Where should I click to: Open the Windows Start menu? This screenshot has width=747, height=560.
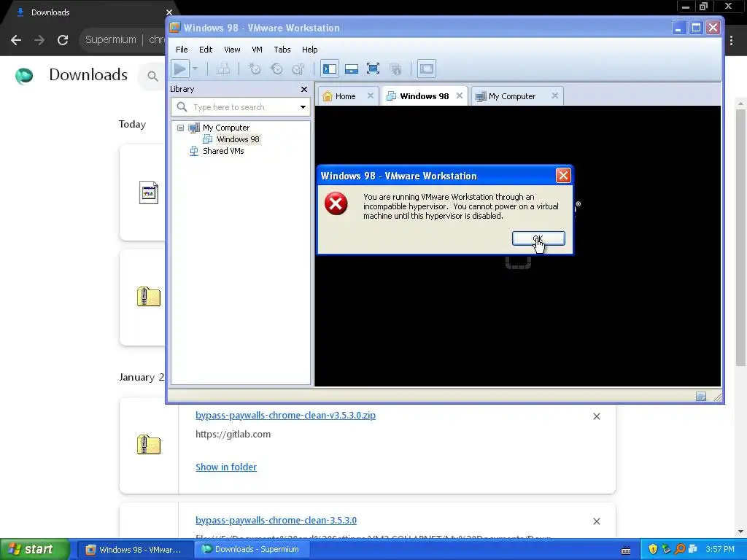[35, 549]
